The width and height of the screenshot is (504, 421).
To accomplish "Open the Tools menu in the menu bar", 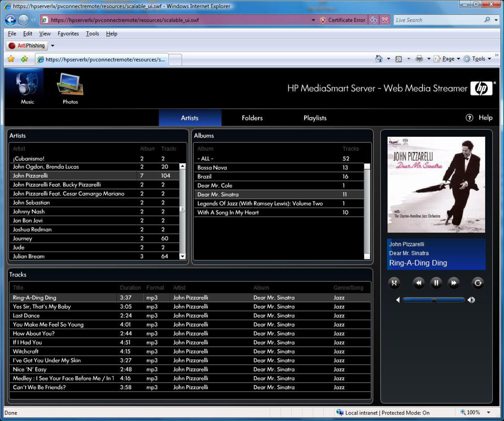I will pyautogui.click(x=93, y=34).
